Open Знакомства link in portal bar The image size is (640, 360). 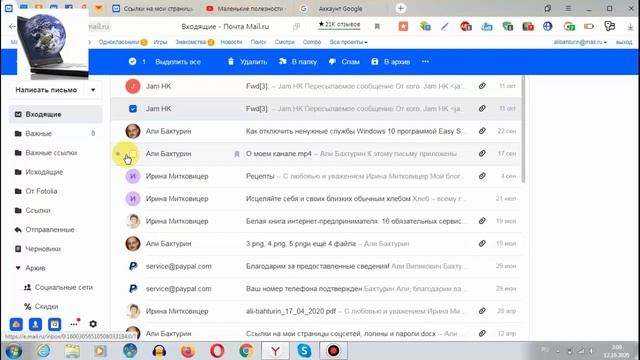pyautogui.click(x=191, y=42)
